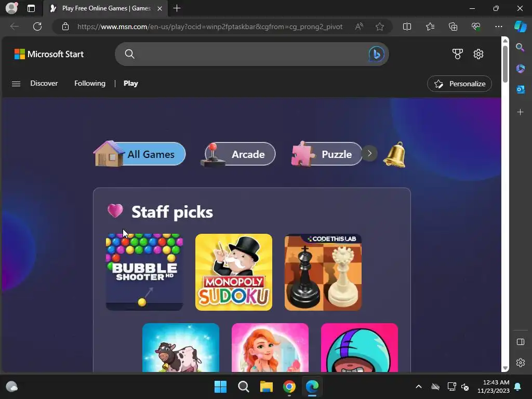Open Microsoft Start page settings gear
Viewport: 532px width, 399px height.
[478, 54]
